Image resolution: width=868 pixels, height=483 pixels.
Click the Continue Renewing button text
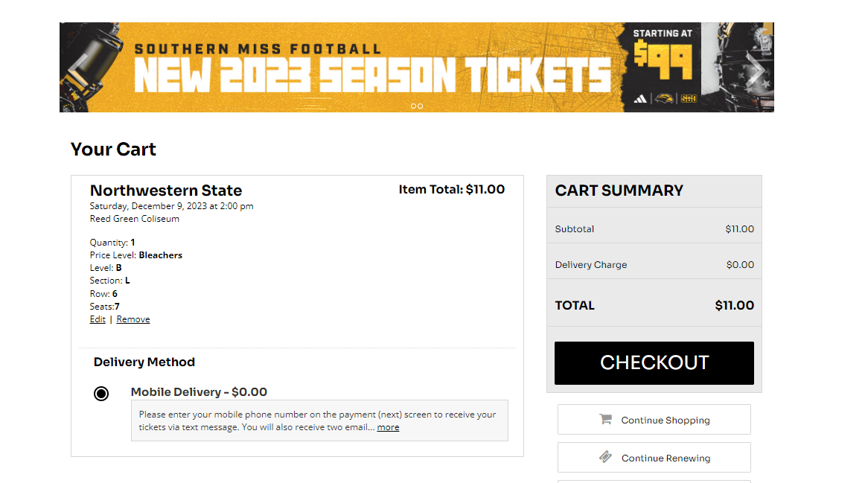pyautogui.click(x=666, y=458)
